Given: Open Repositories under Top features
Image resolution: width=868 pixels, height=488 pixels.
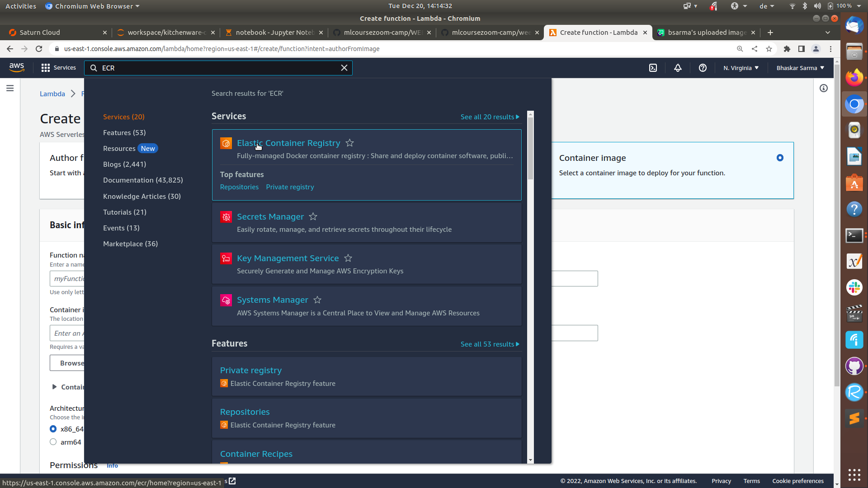Looking at the screenshot, I should pos(239,187).
